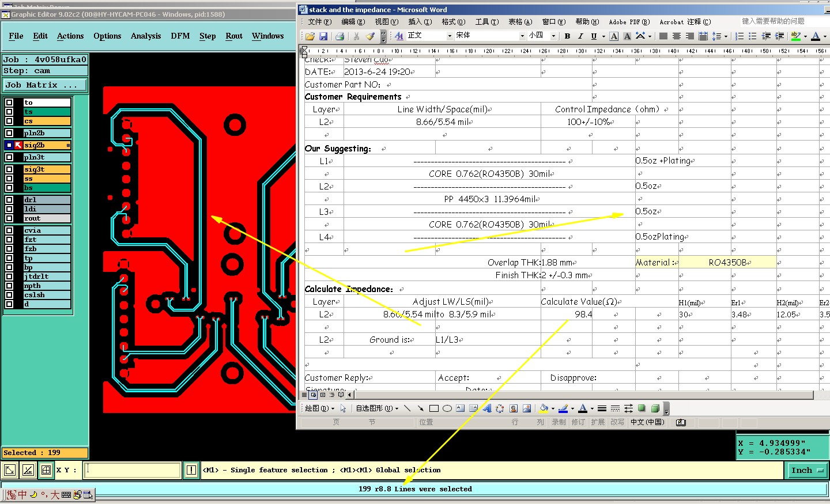Toggle the 'rout' layer checkbox
This screenshot has width=830, height=504.
[x=9, y=218]
